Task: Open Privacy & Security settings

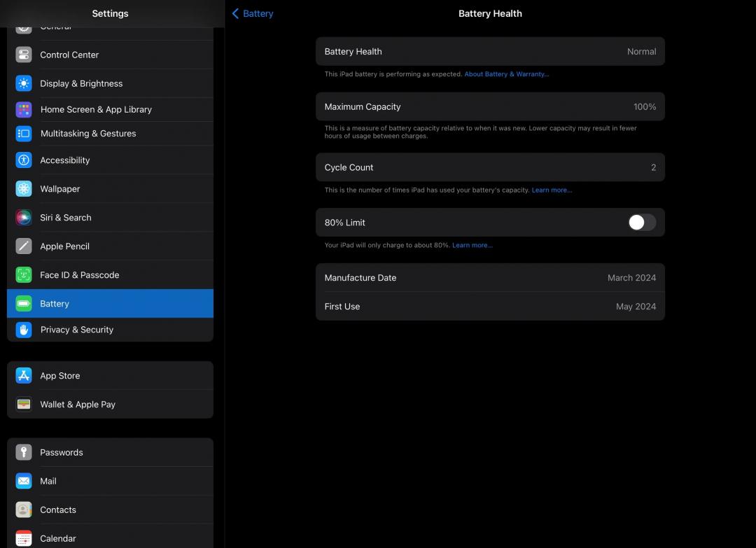Action: pyautogui.click(x=110, y=330)
